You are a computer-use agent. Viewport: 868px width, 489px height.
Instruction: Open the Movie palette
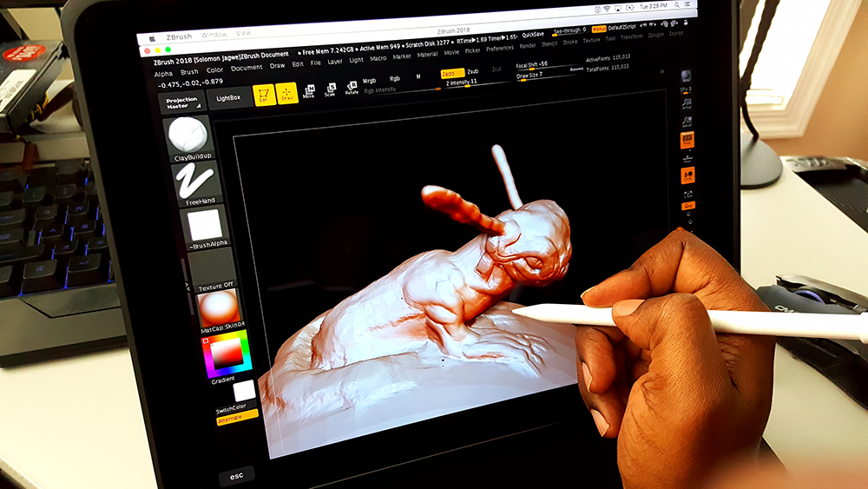tap(451, 53)
